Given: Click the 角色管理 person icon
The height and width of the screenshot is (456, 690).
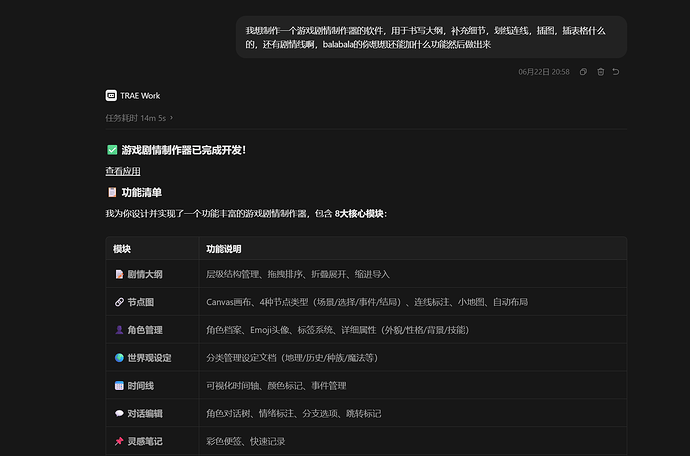Looking at the screenshot, I should point(119,330).
